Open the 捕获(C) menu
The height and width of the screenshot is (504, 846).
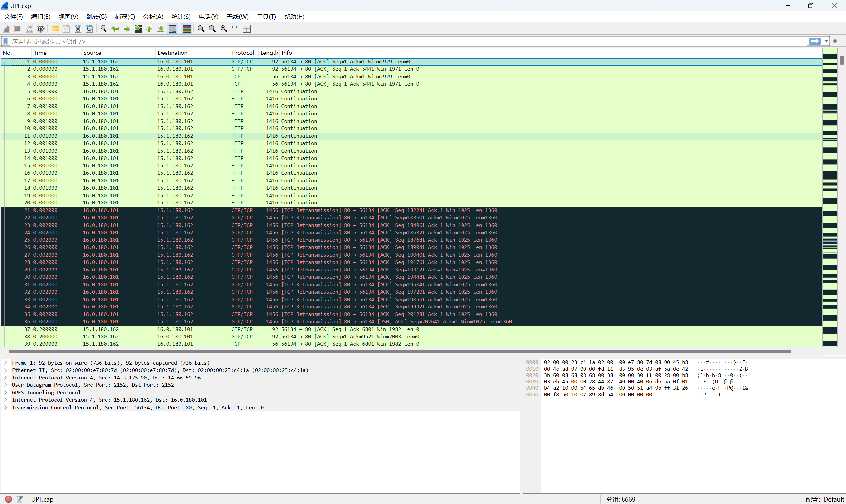coord(125,17)
